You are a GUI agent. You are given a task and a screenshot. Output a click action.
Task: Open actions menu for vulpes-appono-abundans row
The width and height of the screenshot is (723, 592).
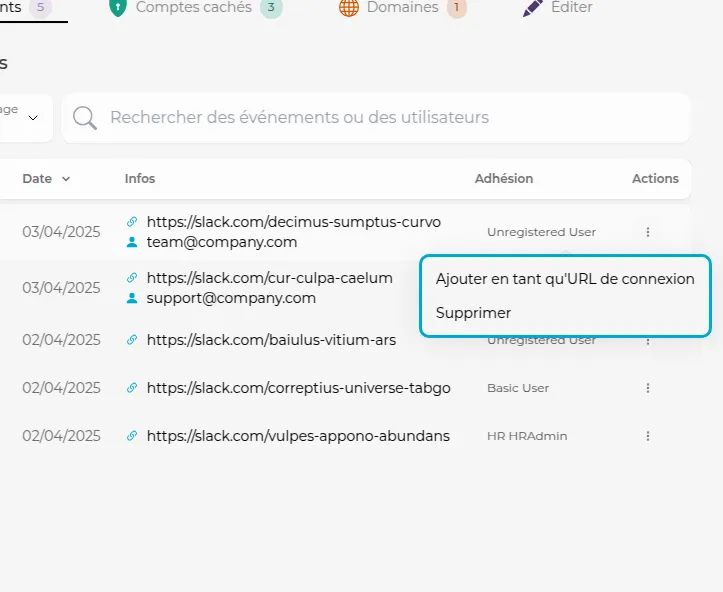(x=648, y=436)
